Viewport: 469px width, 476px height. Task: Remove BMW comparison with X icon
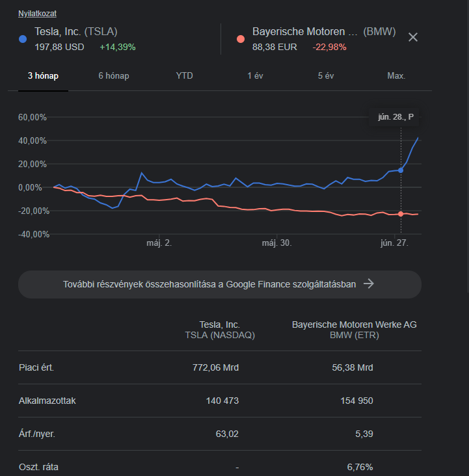412,37
